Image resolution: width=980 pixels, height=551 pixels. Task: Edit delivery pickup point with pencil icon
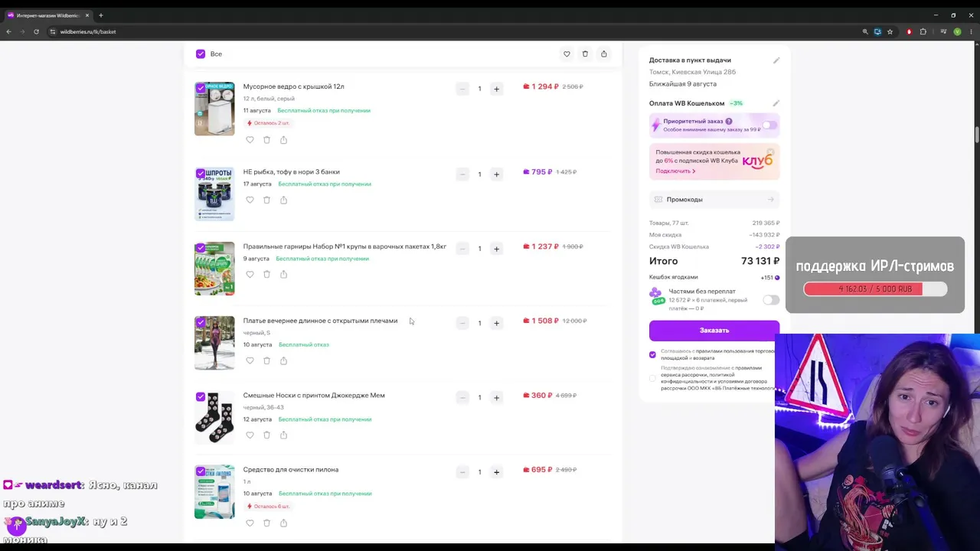point(776,60)
